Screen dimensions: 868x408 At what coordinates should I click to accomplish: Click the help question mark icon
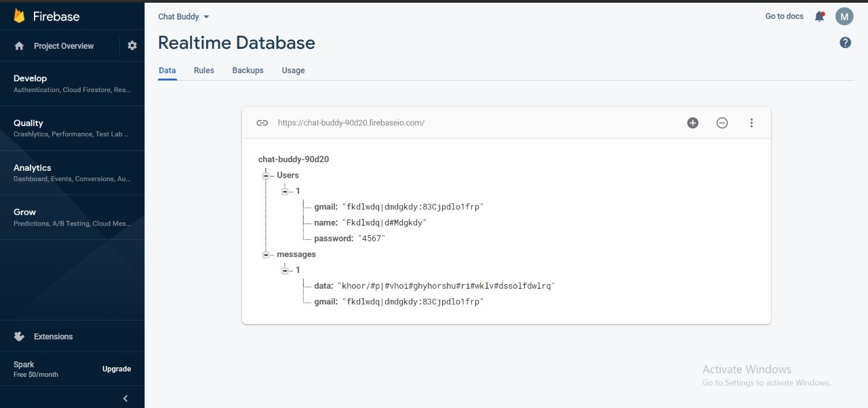point(845,43)
